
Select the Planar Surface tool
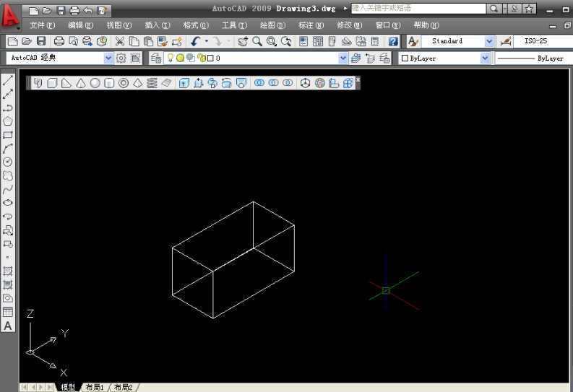pos(166,83)
